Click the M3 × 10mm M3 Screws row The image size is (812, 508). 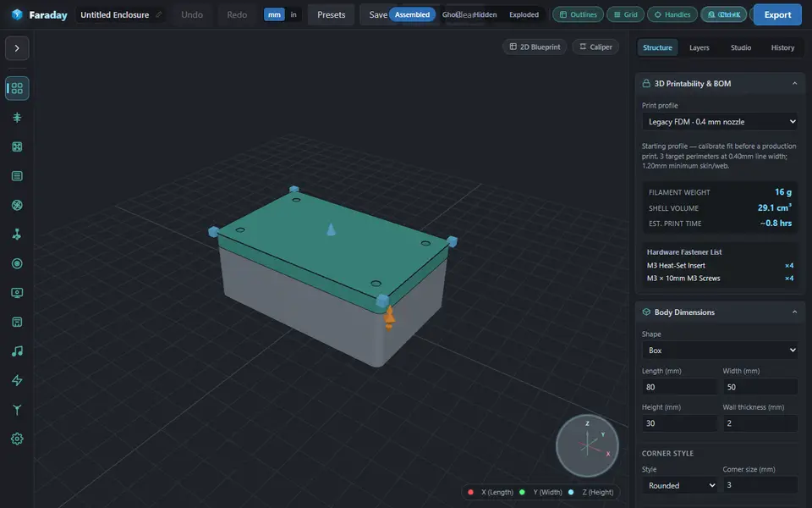point(720,279)
